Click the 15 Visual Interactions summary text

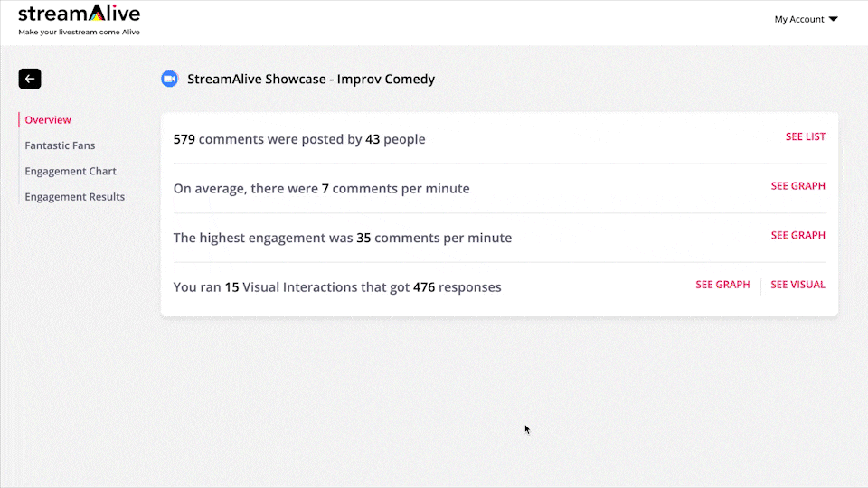[337, 287]
